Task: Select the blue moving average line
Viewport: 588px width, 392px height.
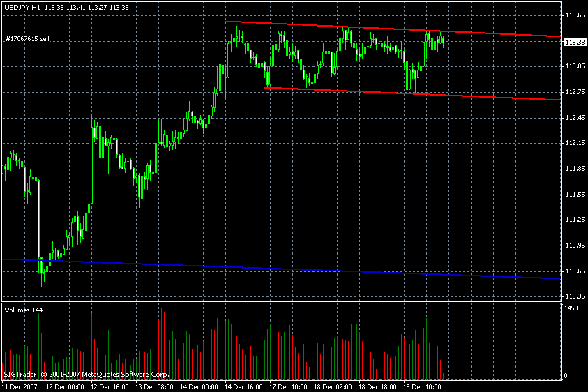Action: pos(281,269)
